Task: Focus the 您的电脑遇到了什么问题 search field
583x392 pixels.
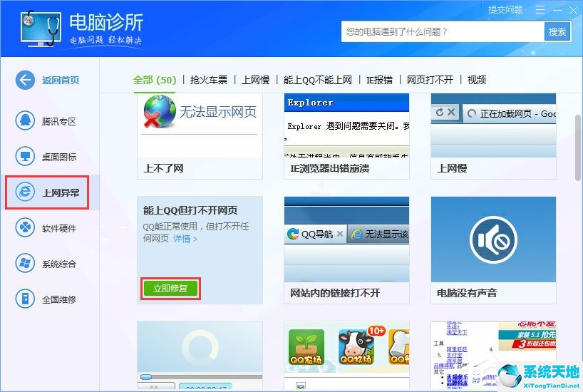Action: click(x=443, y=31)
